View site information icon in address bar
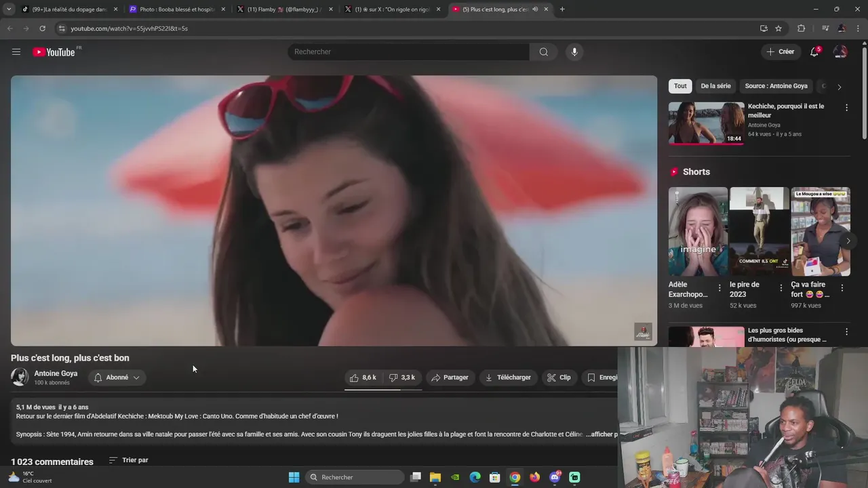The height and width of the screenshot is (488, 868). (62, 28)
